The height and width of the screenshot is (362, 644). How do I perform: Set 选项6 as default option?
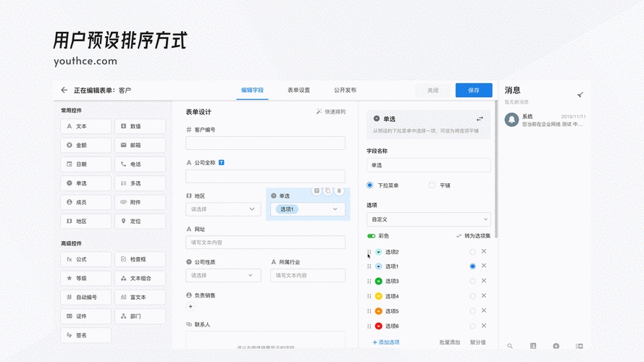[x=473, y=326]
